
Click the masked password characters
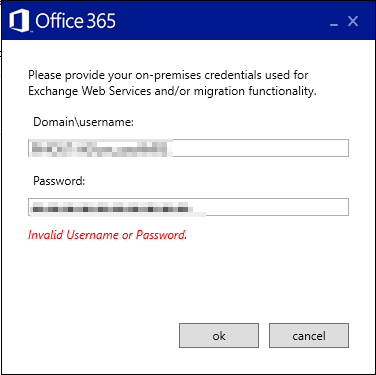(x=112, y=208)
